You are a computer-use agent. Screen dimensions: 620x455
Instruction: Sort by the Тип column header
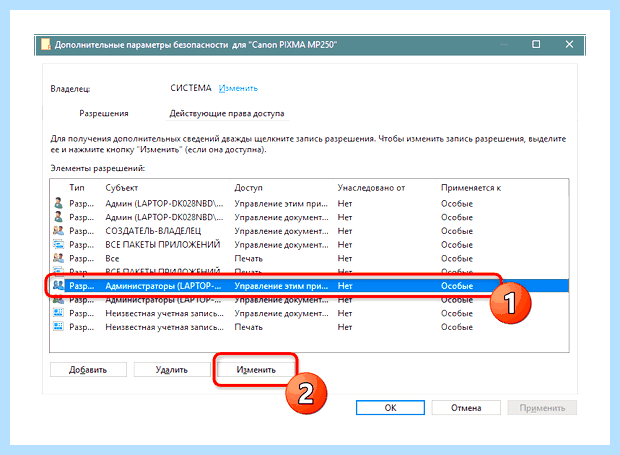click(x=77, y=187)
